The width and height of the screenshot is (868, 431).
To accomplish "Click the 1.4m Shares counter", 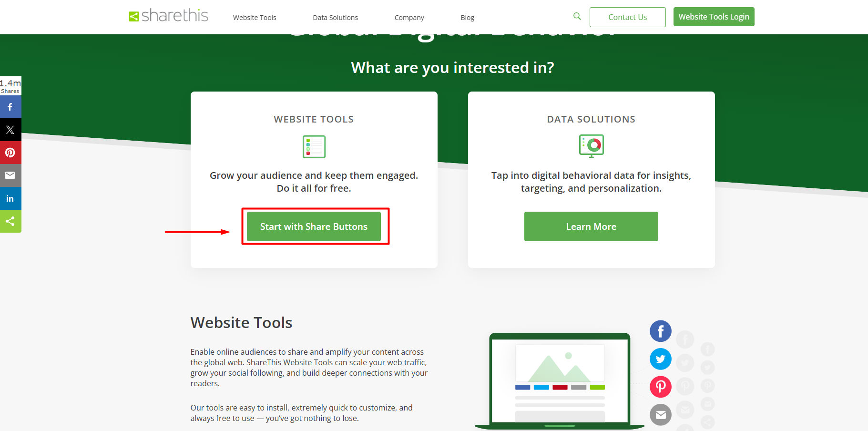I will click(x=10, y=86).
